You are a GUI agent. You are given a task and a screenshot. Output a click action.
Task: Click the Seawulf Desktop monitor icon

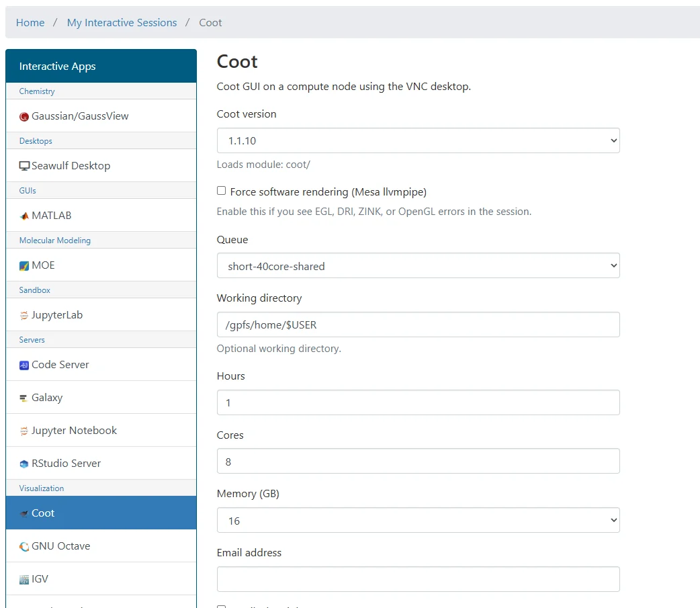24,166
